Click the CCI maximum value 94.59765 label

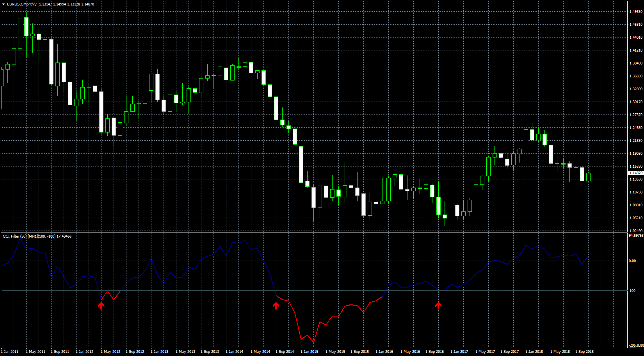coord(636,236)
